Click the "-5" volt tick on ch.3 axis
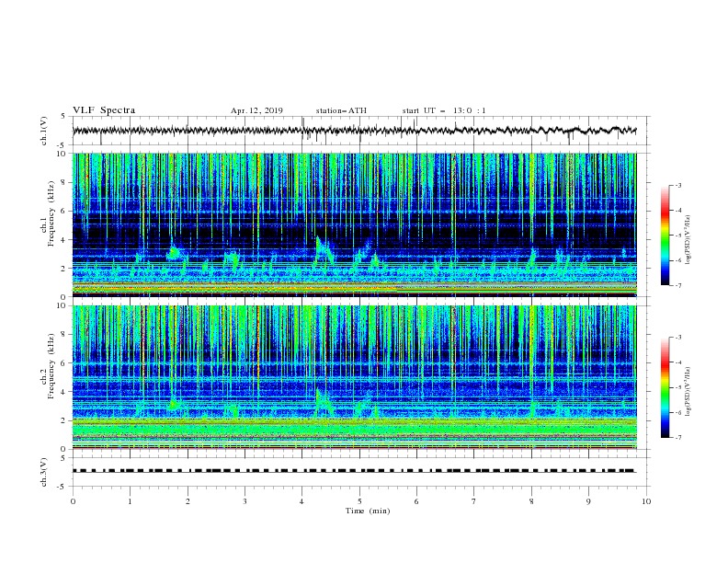 [63, 487]
